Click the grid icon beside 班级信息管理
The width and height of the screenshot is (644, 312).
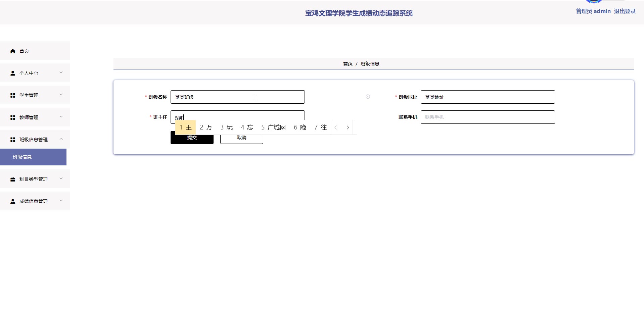13,140
